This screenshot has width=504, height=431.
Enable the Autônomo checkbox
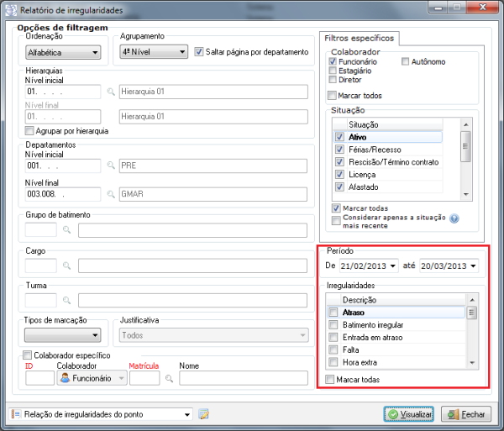tap(405, 62)
